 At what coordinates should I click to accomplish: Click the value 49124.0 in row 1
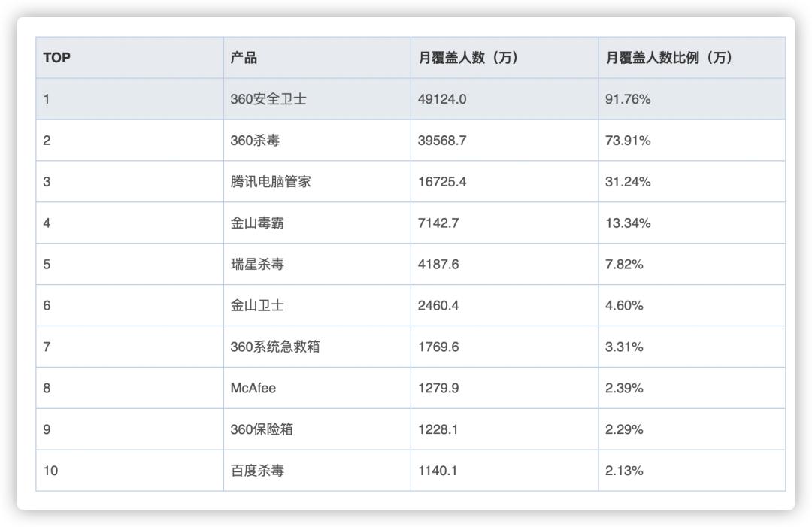[x=439, y=98]
